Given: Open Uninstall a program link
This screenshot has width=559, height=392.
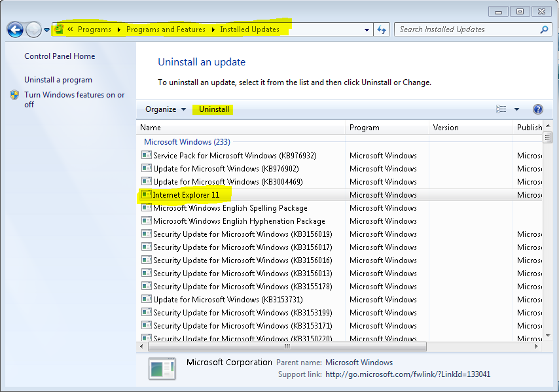Looking at the screenshot, I should [x=58, y=80].
